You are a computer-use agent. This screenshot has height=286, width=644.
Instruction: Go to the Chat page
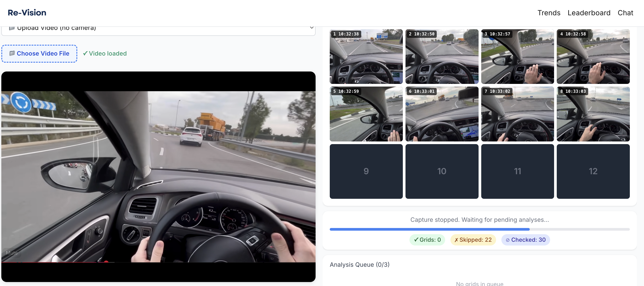click(x=625, y=13)
